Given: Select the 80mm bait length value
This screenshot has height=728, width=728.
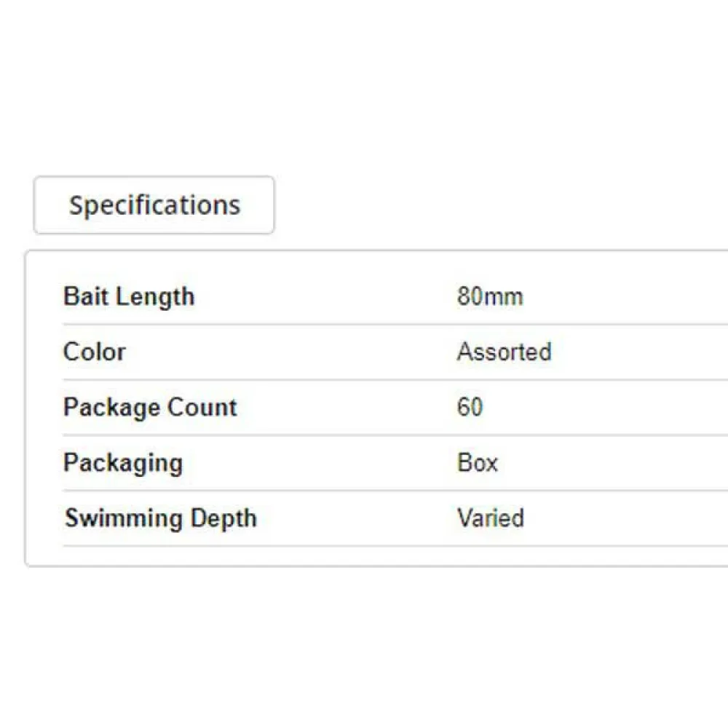Looking at the screenshot, I should [x=490, y=297].
